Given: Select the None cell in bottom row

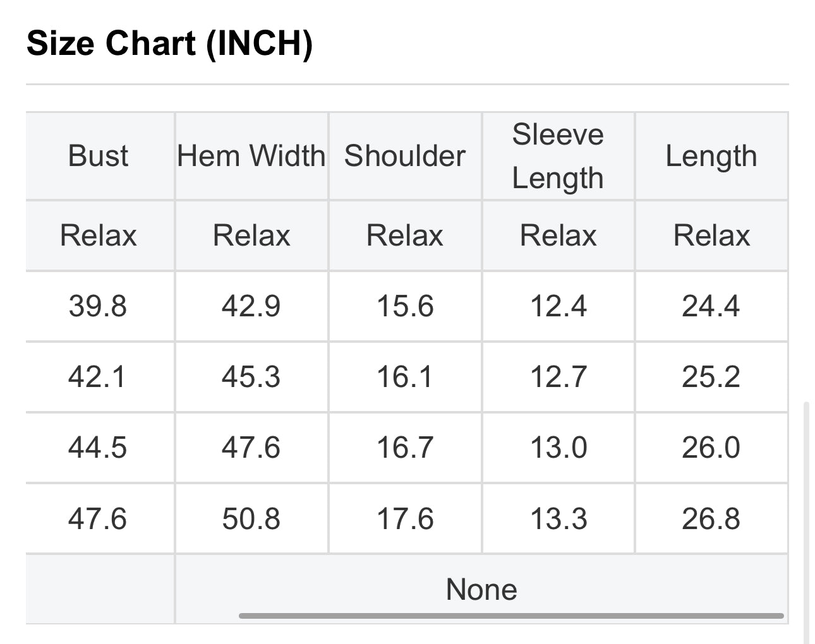Looking at the screenshot, I should click(481, 589).
